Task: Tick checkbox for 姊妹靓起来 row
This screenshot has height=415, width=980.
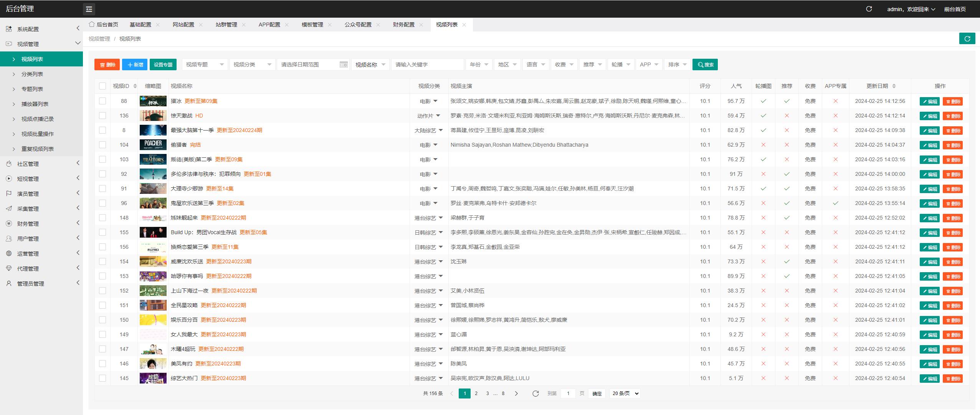Action: click(102, 218)
